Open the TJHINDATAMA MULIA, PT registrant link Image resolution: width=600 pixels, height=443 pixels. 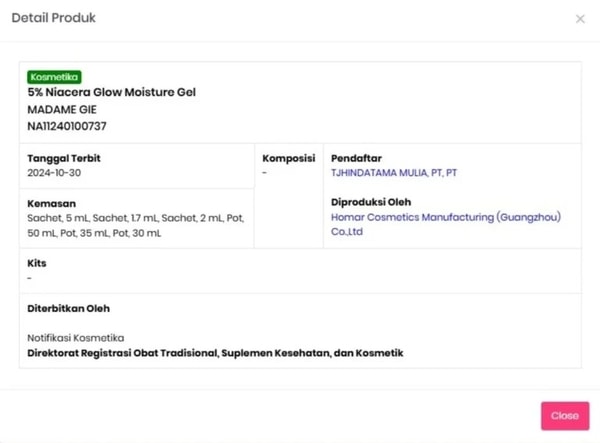[393, 173]
